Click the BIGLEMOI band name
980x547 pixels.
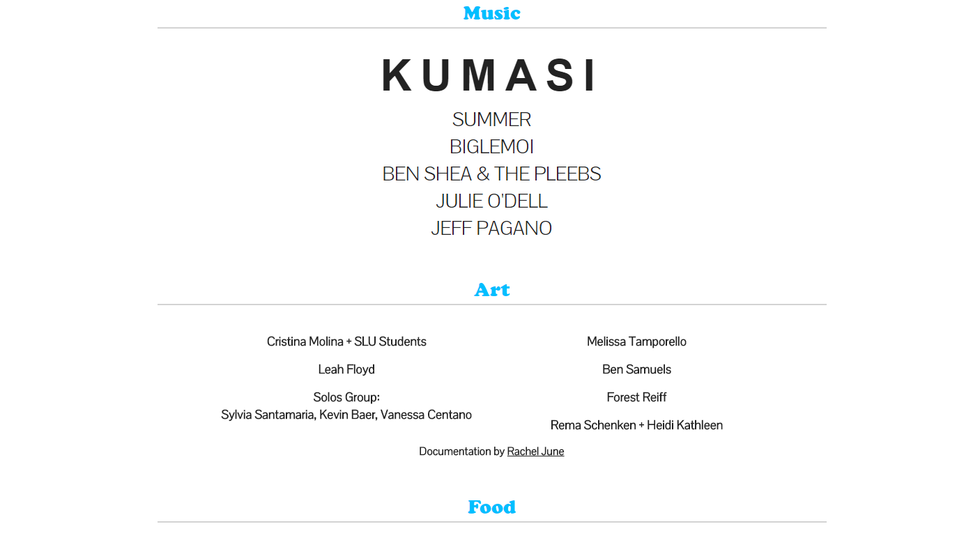point(491,147)
